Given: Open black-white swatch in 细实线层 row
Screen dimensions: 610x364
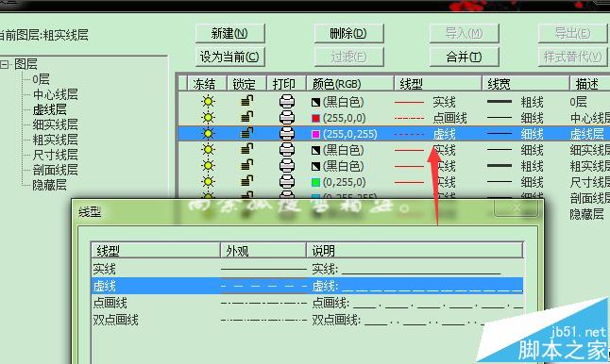Looking at the screenshot, I should pyautogui.click(x=315, y=150).
